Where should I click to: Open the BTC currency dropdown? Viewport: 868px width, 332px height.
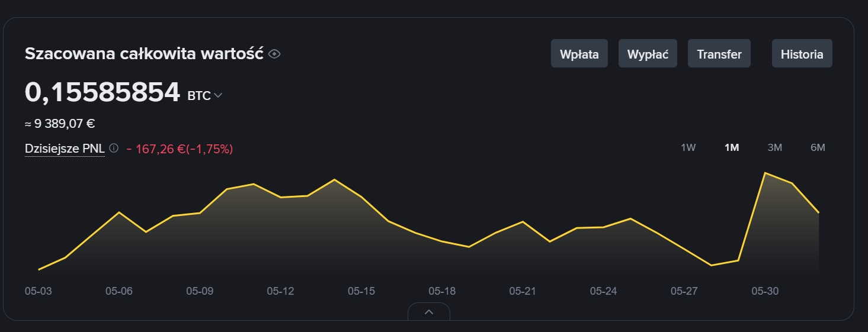pyautogui.click(x=205, y=95)
